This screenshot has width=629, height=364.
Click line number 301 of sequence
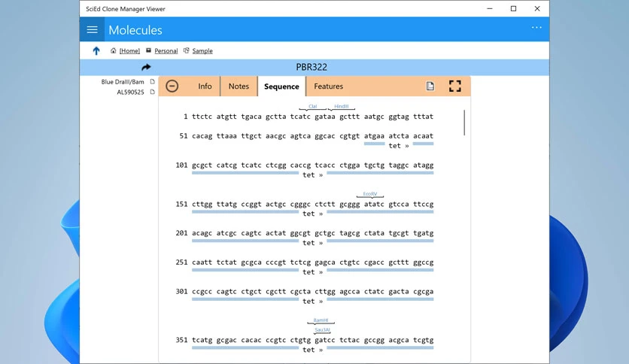[181, 292]
